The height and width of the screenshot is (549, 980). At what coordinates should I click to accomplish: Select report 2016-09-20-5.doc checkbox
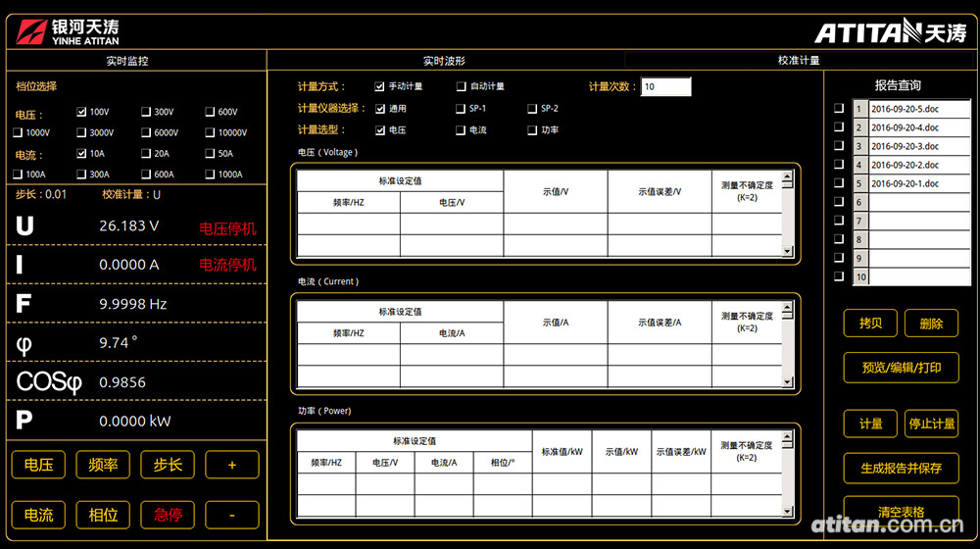tap(838, 109)
